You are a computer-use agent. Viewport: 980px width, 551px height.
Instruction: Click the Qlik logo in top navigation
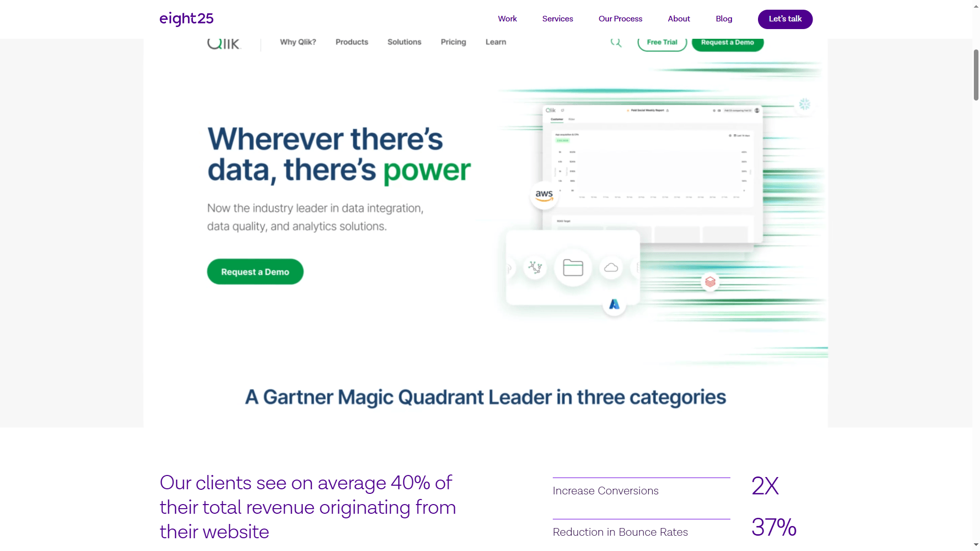coord(224,42)
